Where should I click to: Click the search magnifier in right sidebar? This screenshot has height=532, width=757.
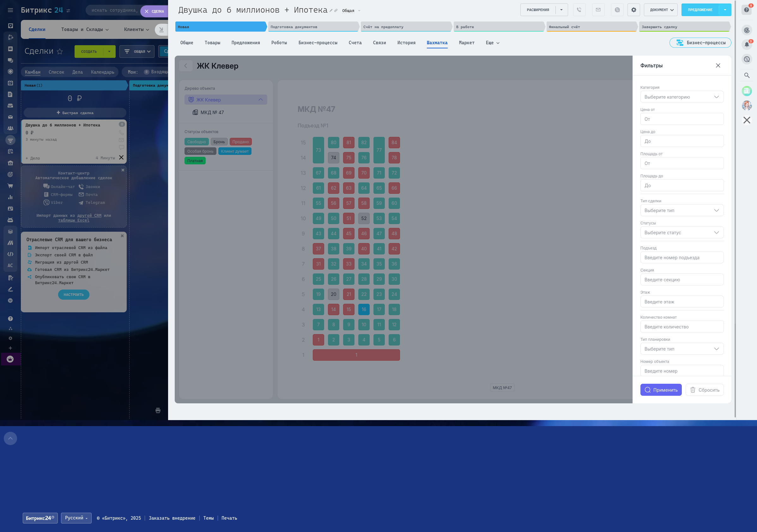747,76
